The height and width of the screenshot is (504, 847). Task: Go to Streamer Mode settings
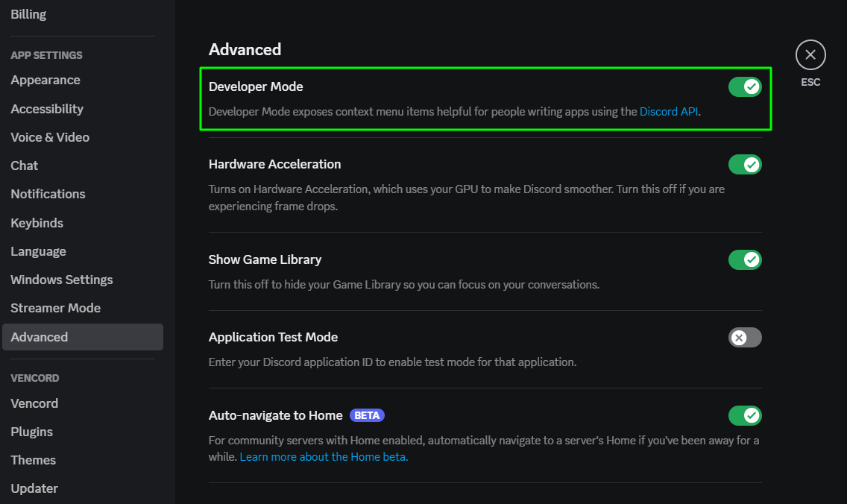(56, 308)
